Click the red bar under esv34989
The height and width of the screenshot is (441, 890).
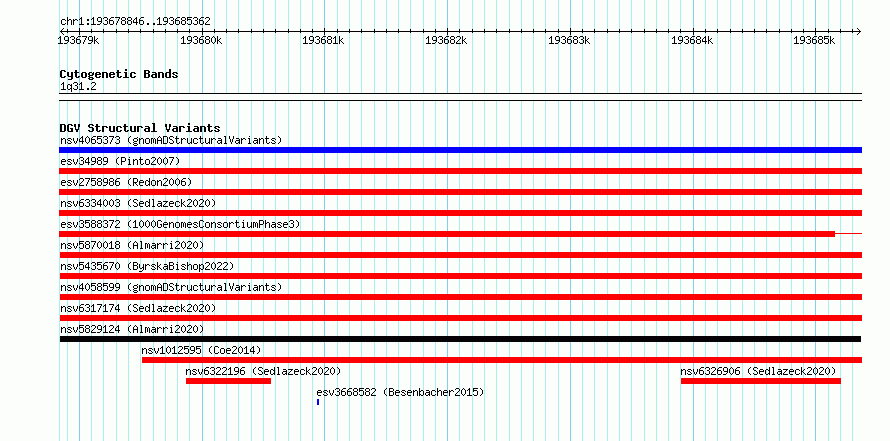[460, 171]
